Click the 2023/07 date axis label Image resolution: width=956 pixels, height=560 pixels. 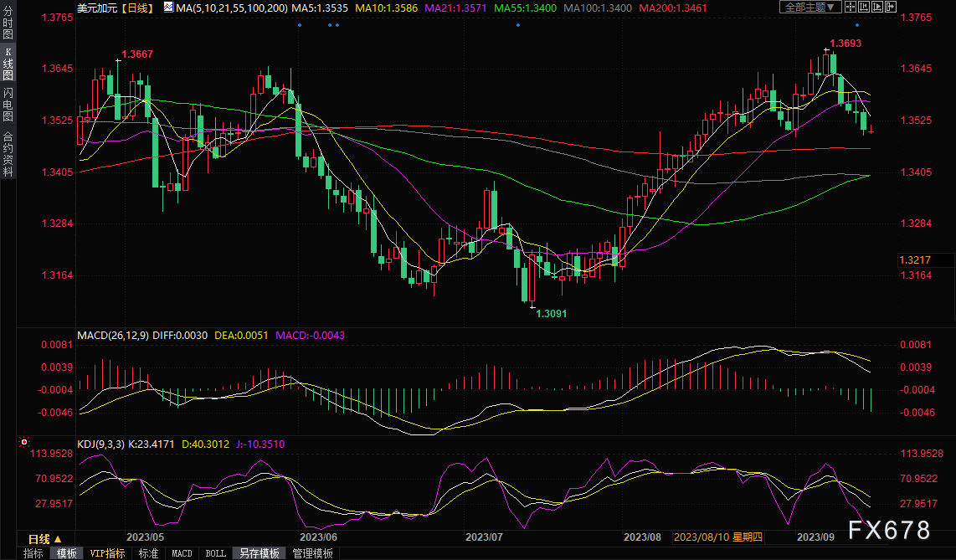pos(484,537)
